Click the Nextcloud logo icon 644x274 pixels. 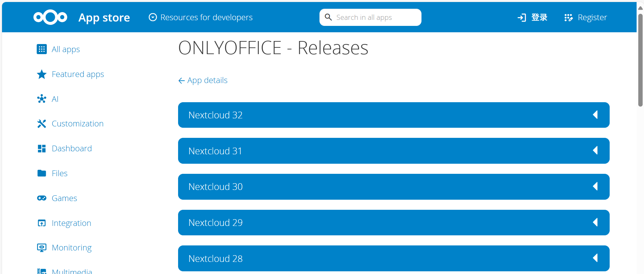click(x=50, y=17)
